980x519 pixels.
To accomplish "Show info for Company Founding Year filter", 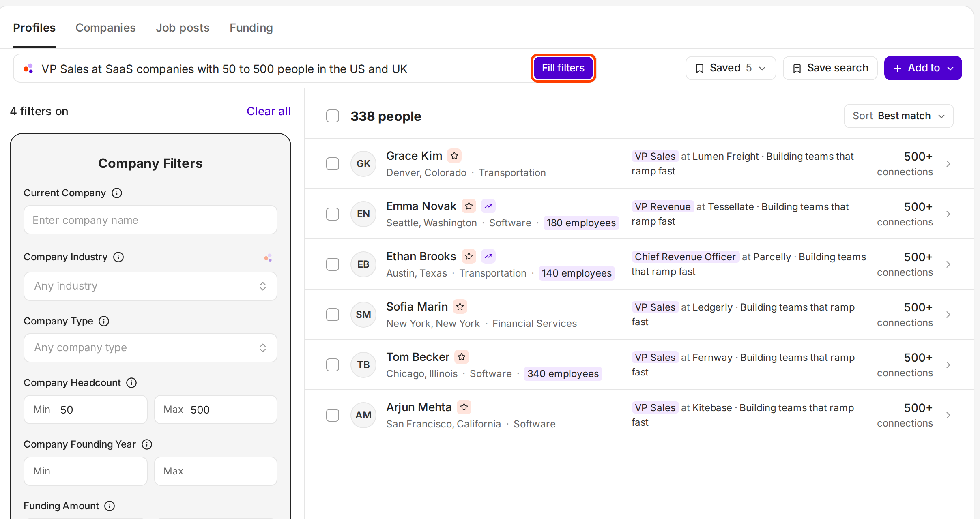I will (147, 444).
